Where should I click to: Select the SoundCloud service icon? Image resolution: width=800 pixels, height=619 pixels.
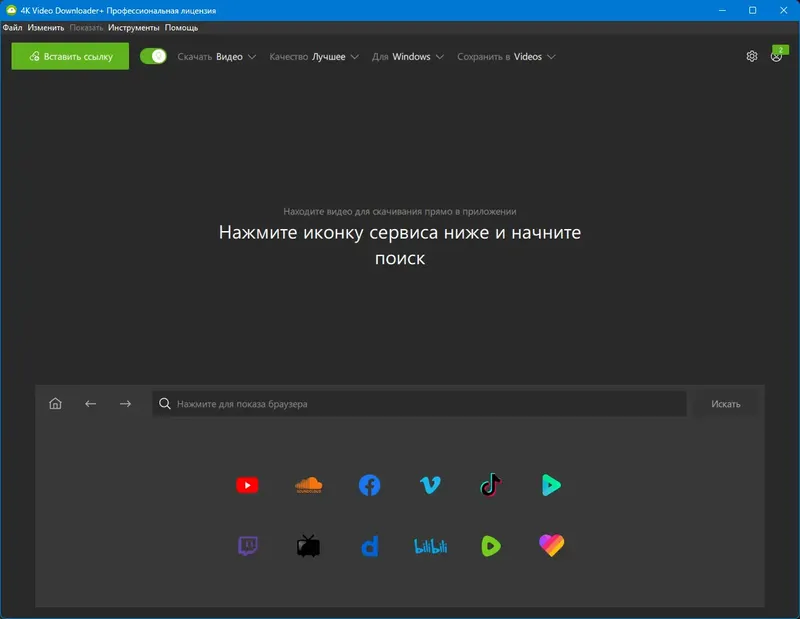[x=308, y=485]
